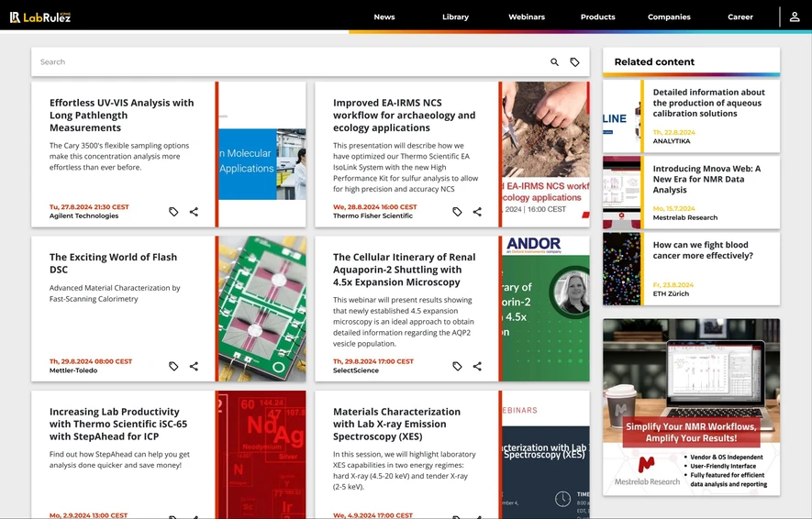This screenshot has height=519, width=812.
Task: Go to Webinars section
Action: click(527, 17)
